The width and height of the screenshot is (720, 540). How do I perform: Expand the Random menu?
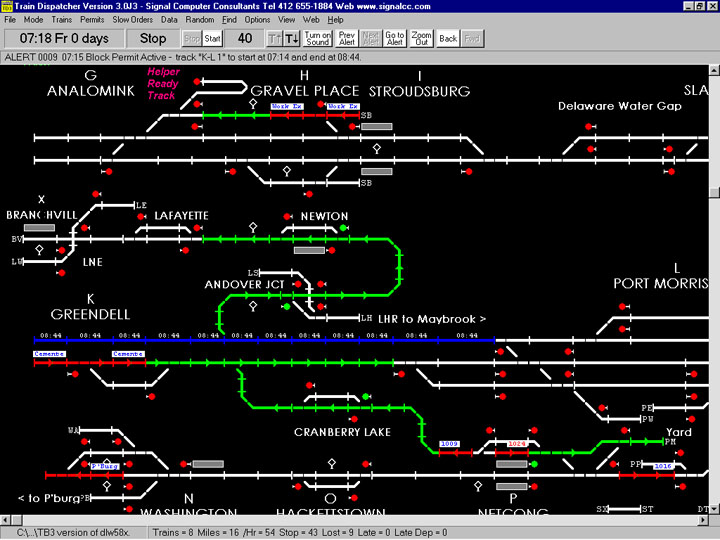(200, 19)
